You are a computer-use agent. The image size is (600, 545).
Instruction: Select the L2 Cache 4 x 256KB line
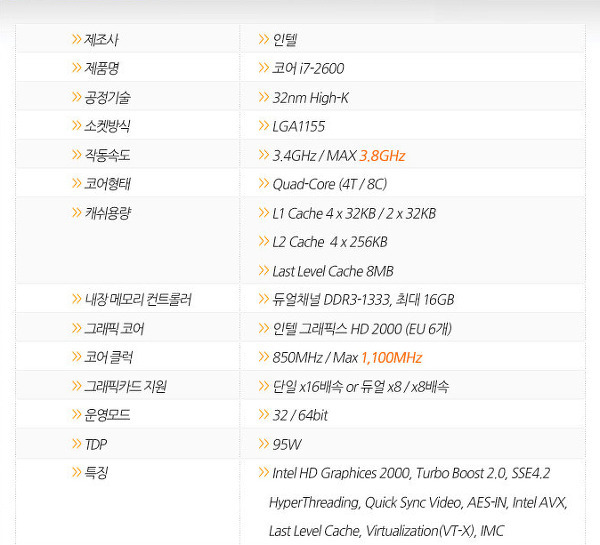(330, 242)
